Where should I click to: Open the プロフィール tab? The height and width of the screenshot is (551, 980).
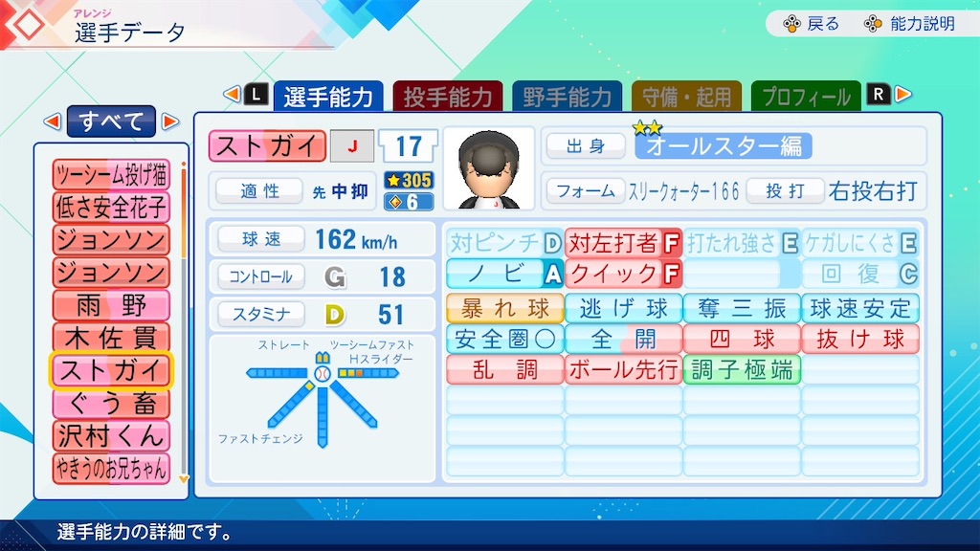click(x=806, y=97)
